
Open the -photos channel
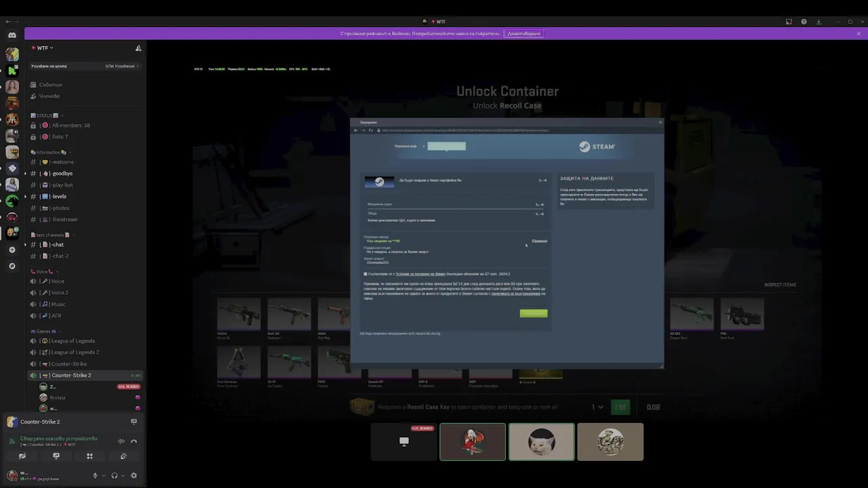click(x=85, y=208)
